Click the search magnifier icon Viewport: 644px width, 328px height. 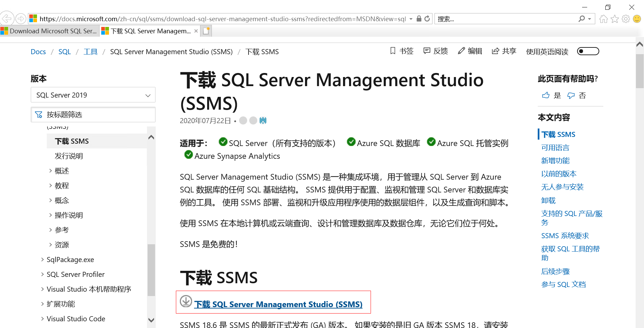[x=581, y=19]
